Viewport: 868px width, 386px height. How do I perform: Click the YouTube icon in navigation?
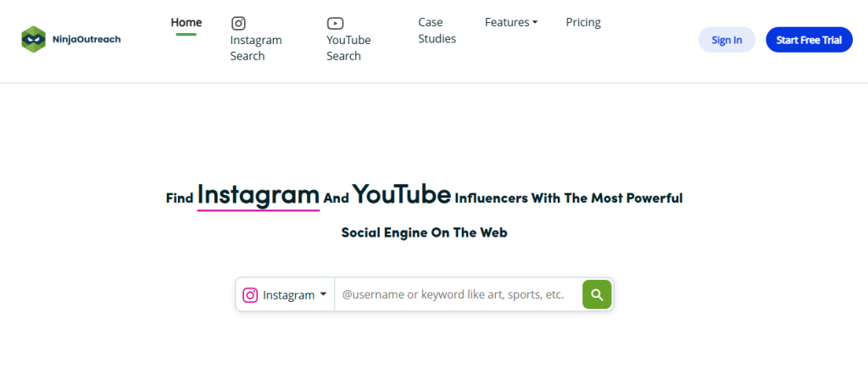tap(335, 23)
